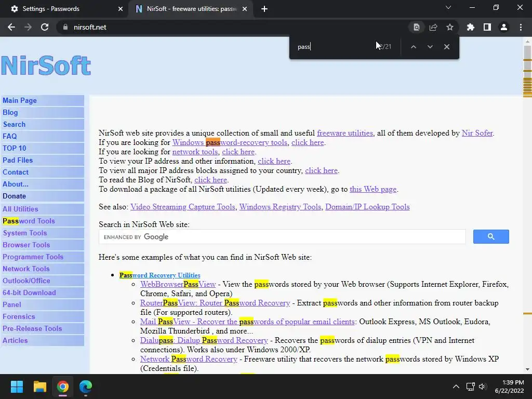The image size is (532, 399).
Task: Open Main Page in the sidebar
Action: pos(43,100)
